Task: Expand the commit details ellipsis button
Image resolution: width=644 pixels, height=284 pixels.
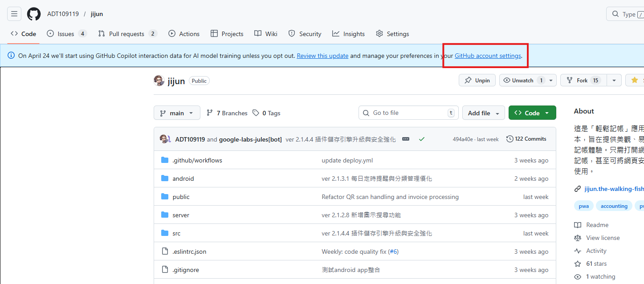Action: click(x=406, y=139)
